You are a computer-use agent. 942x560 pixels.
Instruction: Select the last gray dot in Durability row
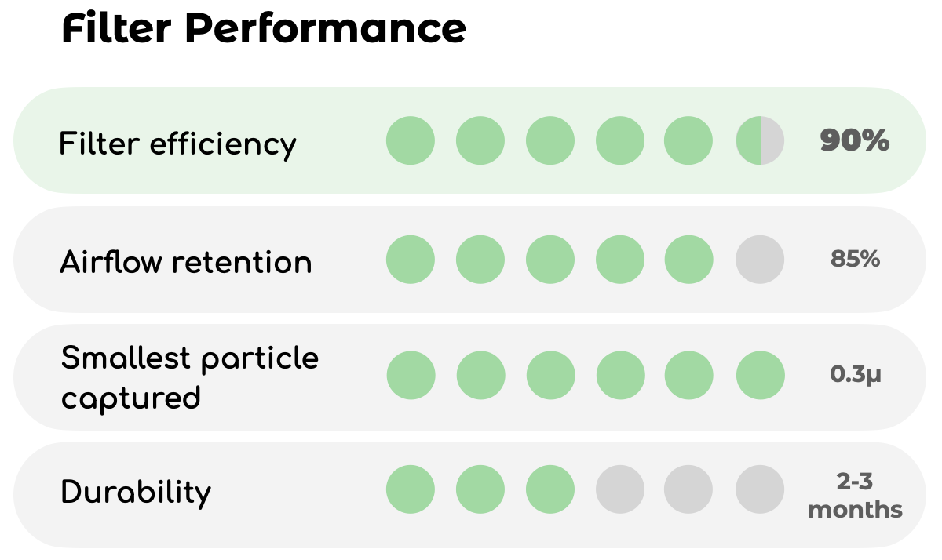pyautogui.click(x=760, y=489)
